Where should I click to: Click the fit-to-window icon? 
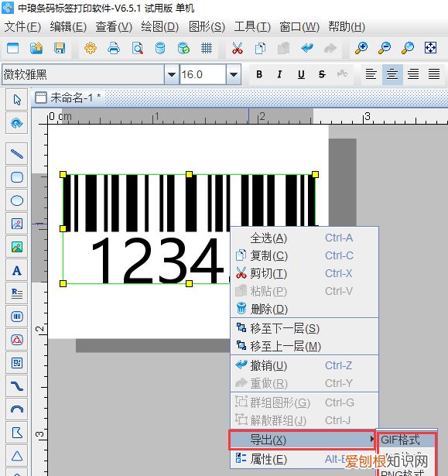pyautogui.click(x=430, y=48)
